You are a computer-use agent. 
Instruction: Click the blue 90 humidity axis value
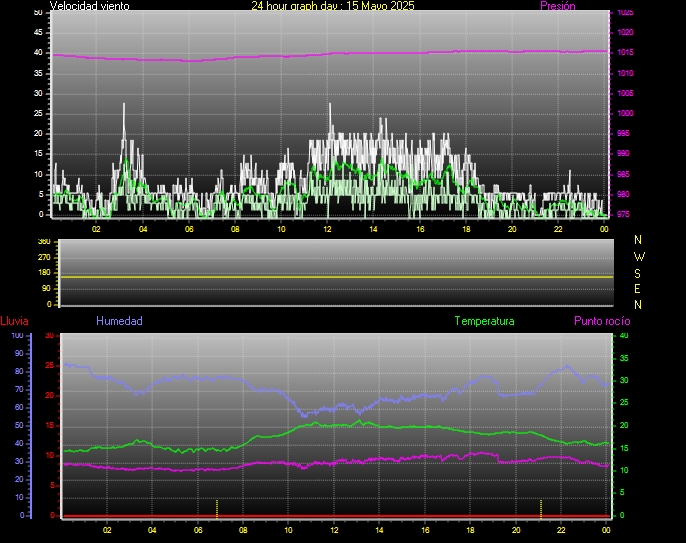19,353
